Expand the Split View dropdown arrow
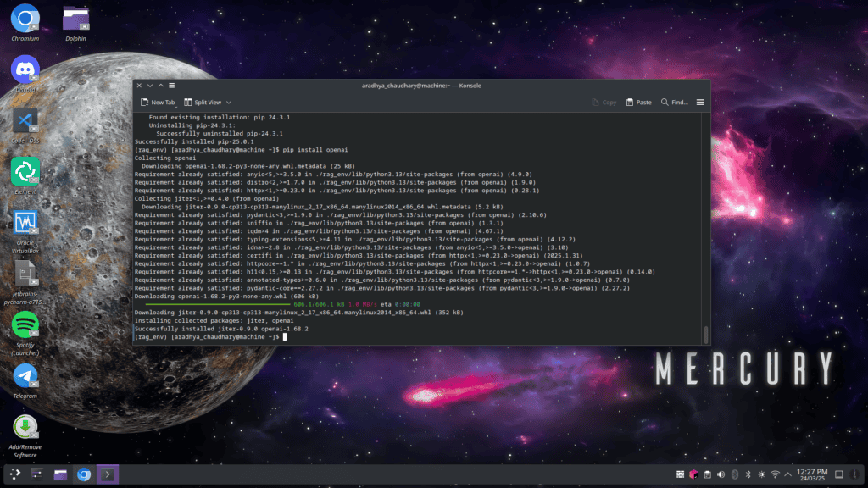The image size is (868, 488). pyautogui.click(x=229, y=103)
